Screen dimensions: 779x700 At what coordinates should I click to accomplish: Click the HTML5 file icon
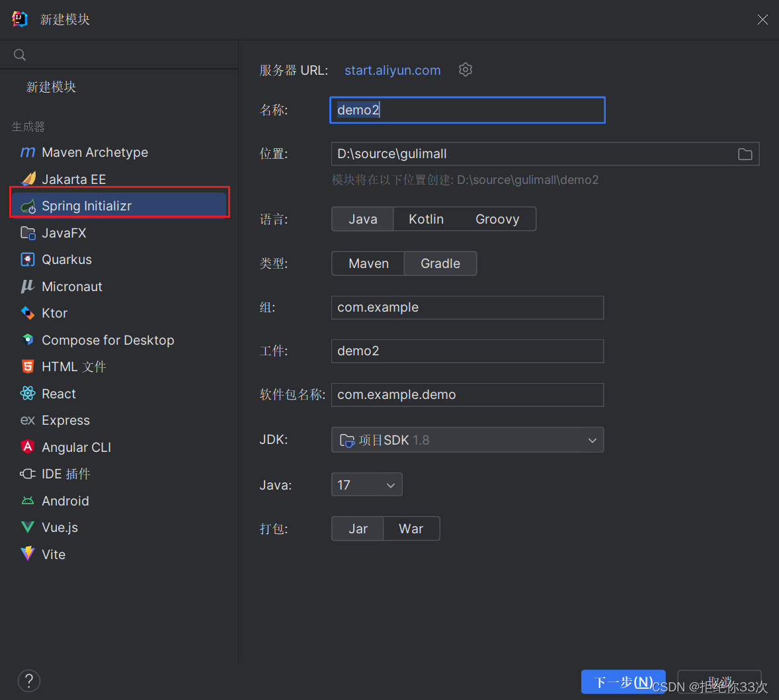28,367
